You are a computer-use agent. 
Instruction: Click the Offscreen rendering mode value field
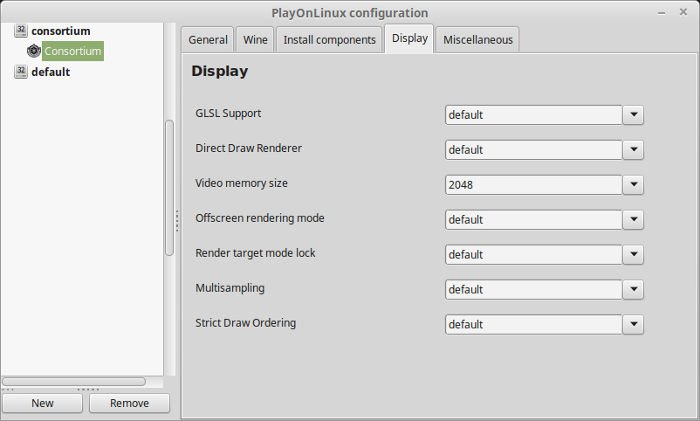533,220
